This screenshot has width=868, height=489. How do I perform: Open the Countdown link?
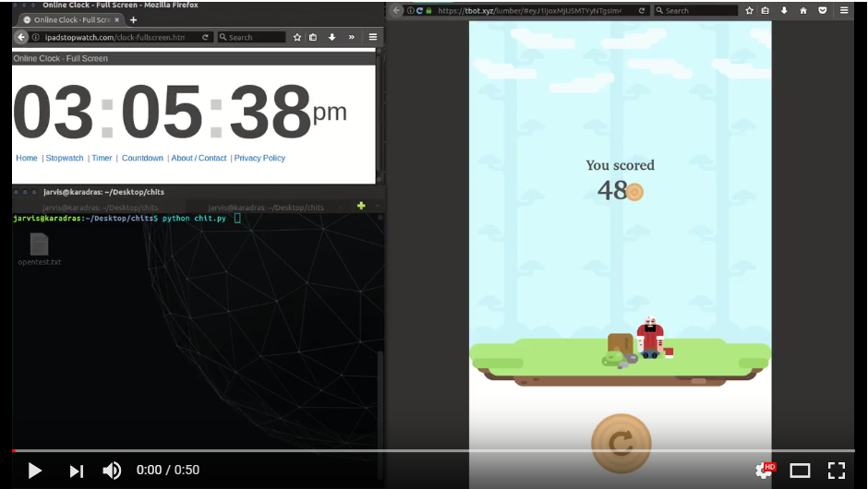(x=142, y=158)
